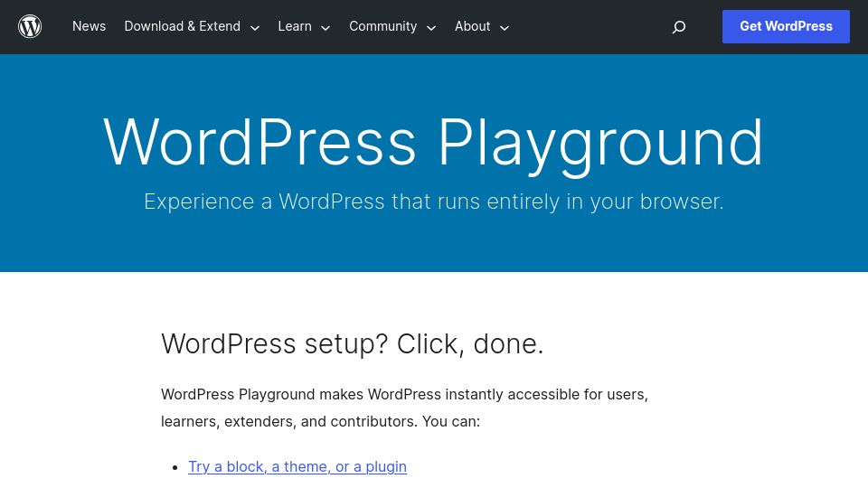Click the Get WordPress button
This screenshot has width=868, height=488.
(786, 26)
